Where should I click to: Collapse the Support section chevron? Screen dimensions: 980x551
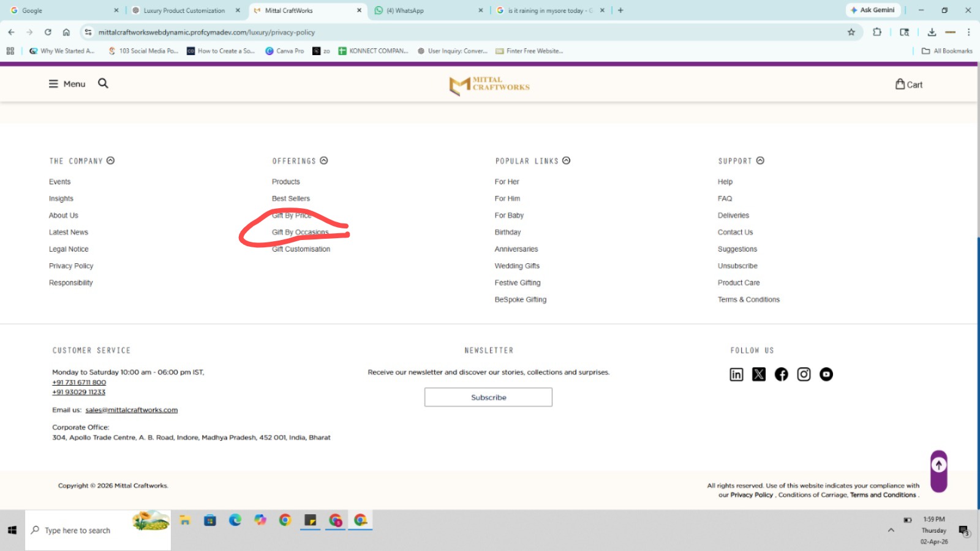point(760,160)
